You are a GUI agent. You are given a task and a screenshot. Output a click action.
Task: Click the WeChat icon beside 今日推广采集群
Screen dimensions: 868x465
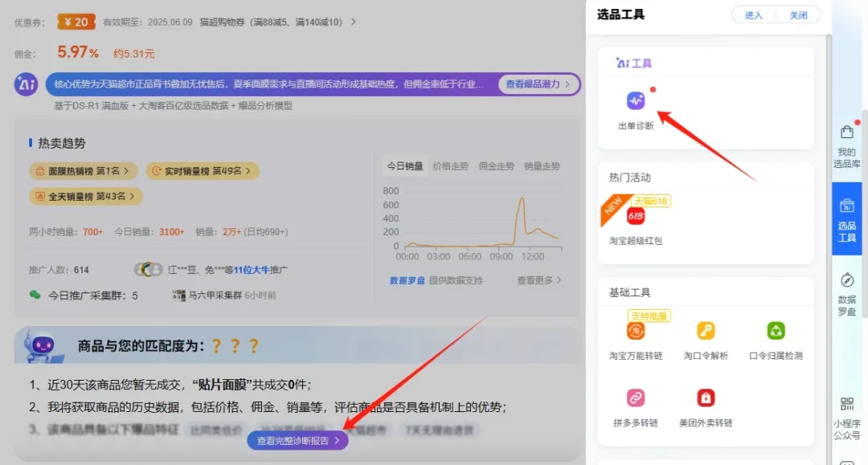pyautogui.click(x=35, y=295)
